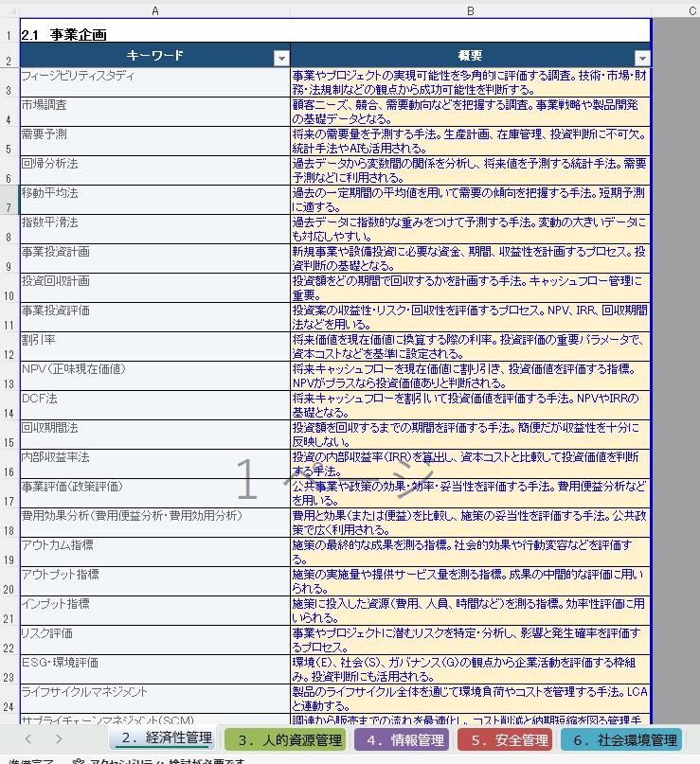Select the DCF法 description cell in column B

click(471, 405)
